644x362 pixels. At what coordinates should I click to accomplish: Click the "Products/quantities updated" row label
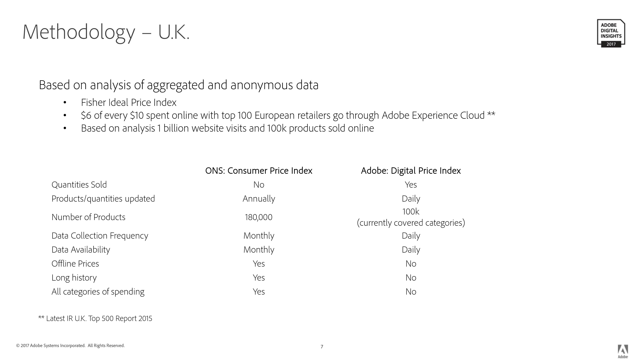point(103,199)
